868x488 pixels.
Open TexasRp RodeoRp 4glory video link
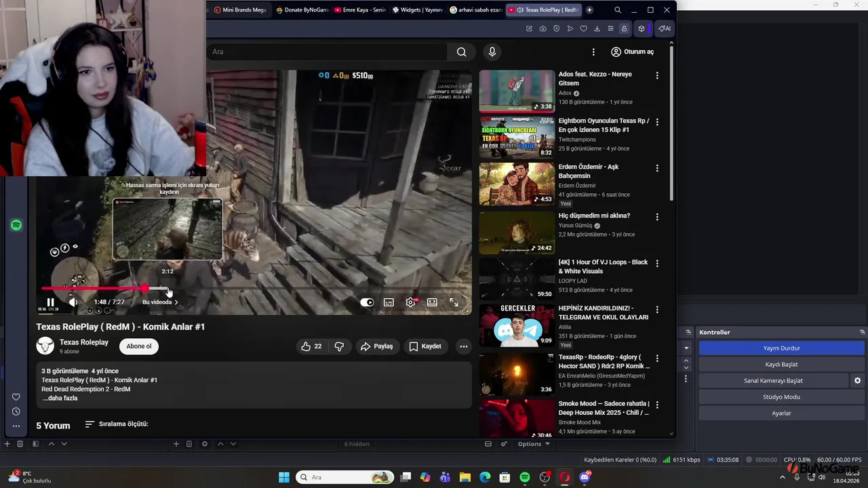point(604,361)
